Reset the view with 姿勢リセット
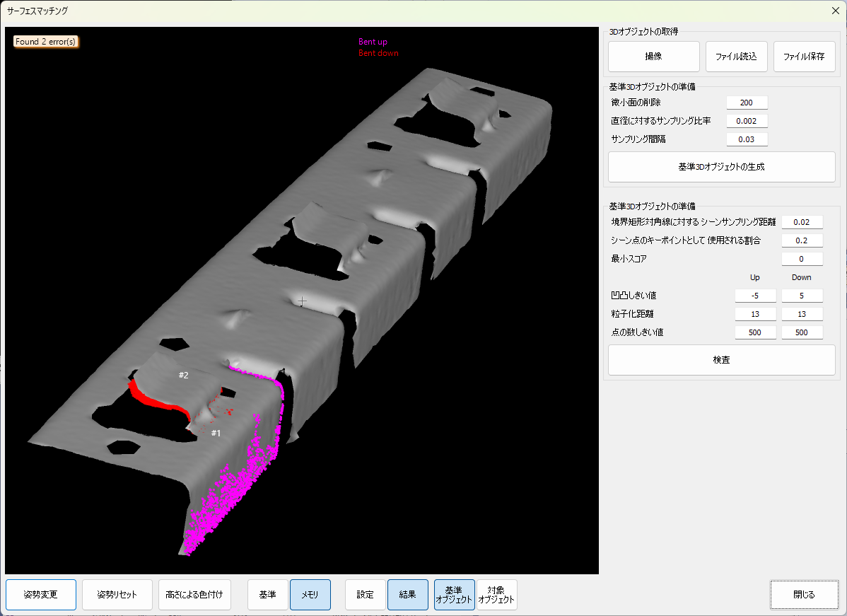The width and height of the screenshot is (847, 616). point(117,595)
